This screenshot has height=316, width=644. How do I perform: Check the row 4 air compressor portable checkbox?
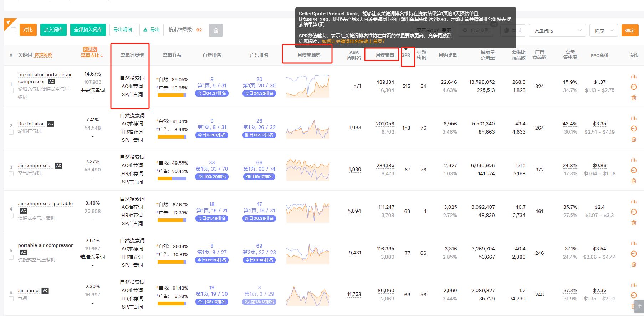click(11, 216)
